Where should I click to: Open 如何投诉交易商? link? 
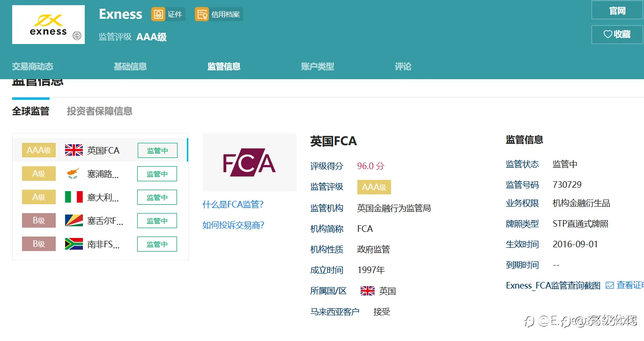233,225
